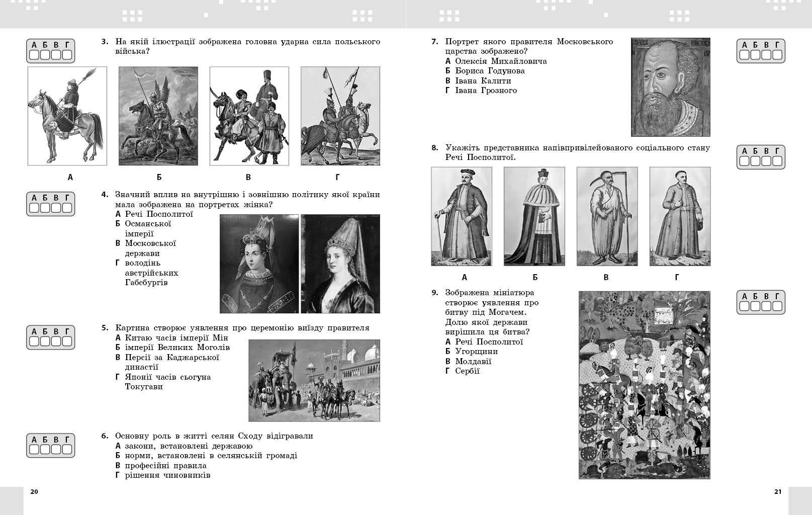Viewport: 812px width, 515px height.
Task: Check box Г in question 6 answer grid
Action: (x=67, y=449)
